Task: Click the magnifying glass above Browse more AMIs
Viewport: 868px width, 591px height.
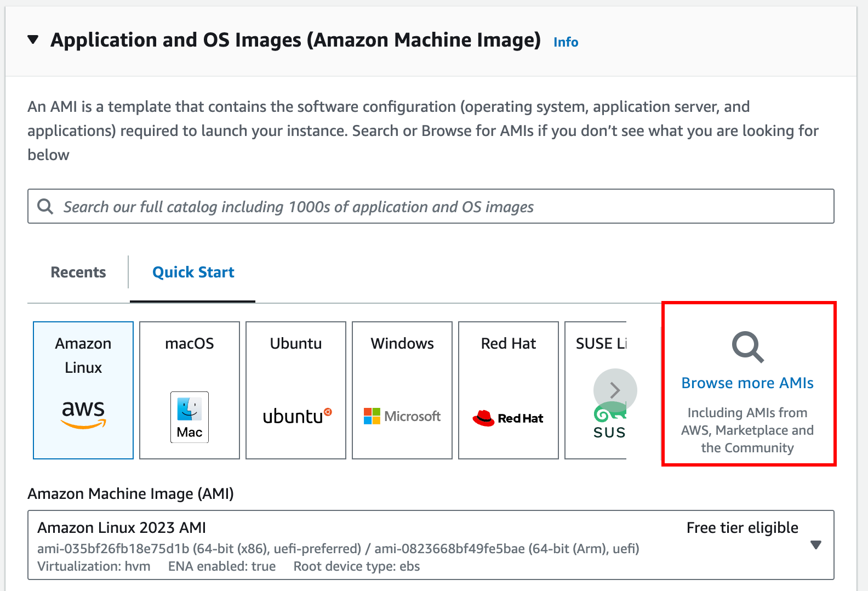Action: (747, 347)
